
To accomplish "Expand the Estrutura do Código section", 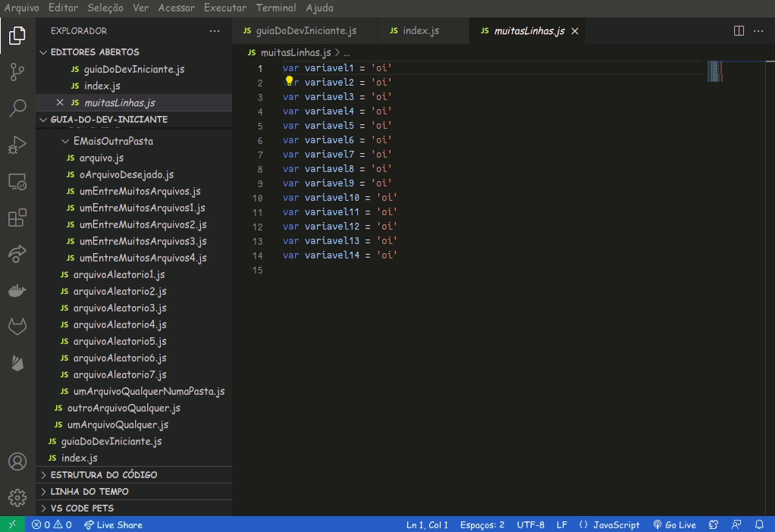I will tap(104, 474).
